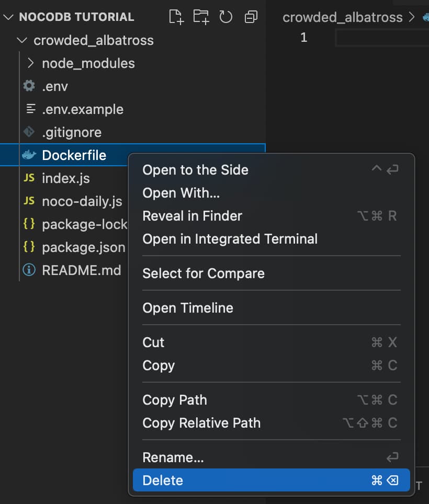Click the git icon beside .gitignore
This screenshot has width=429, height=504.
(29, 132)
